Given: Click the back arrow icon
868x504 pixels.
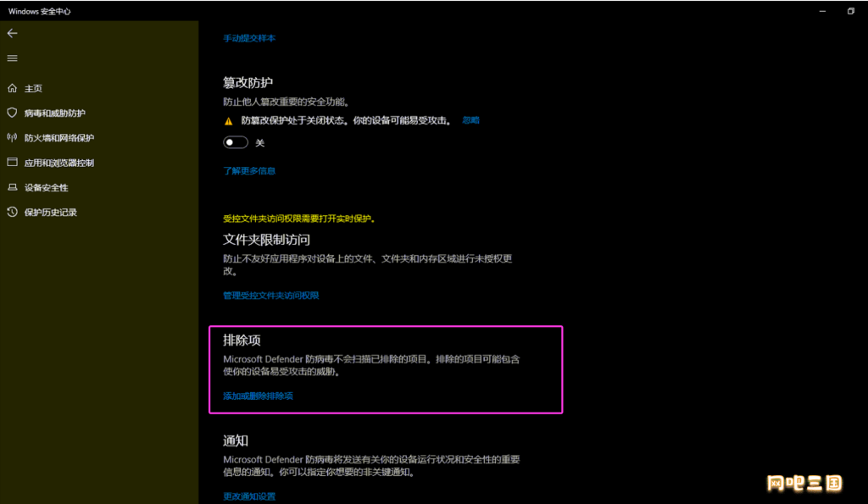Looking at the screenshot, I should click(12, 33).
